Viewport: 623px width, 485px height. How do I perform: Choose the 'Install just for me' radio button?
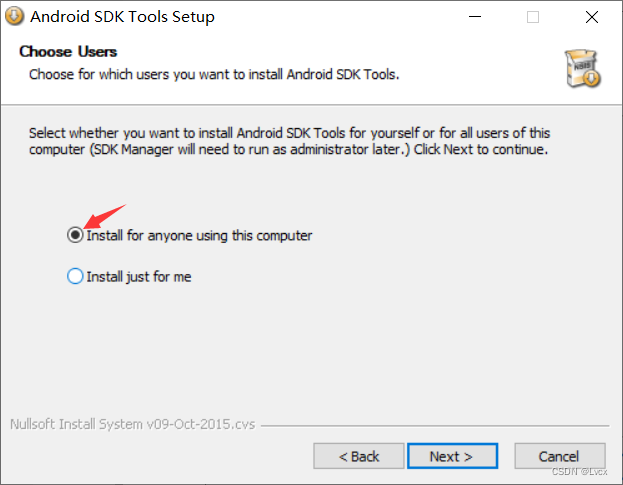[75, 277]
